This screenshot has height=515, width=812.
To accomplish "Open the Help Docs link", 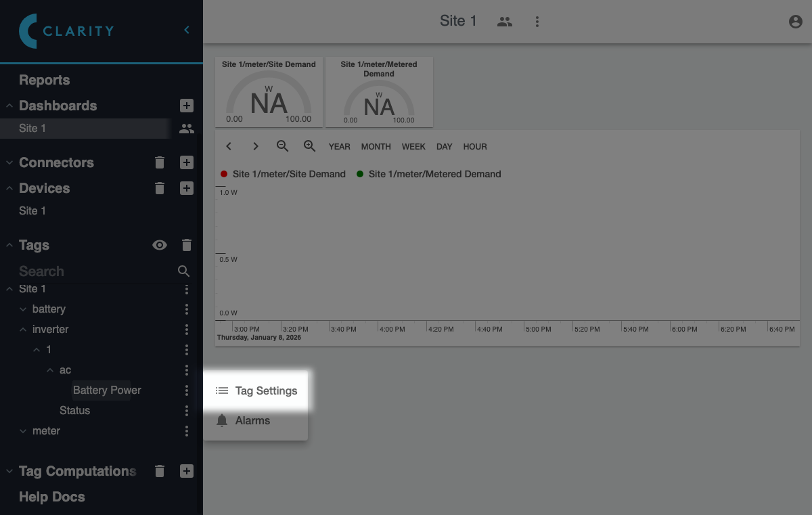I will (52, 497).
